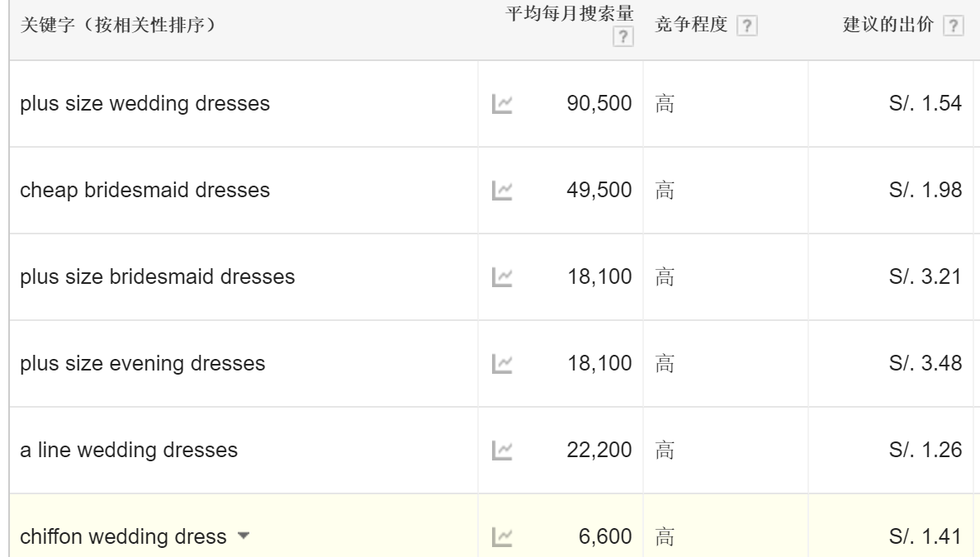
Task: Open trend chart icon for plus size evening dresses
Action: [502, 363]
